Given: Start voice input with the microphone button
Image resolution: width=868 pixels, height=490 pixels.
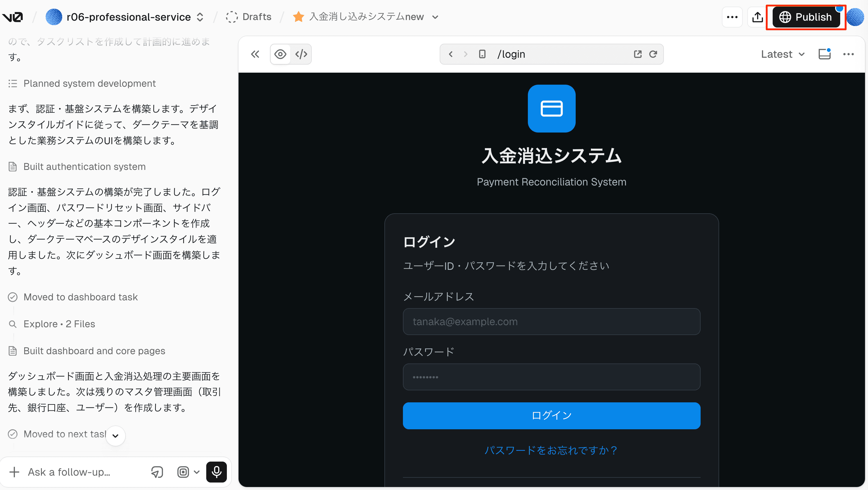Looking at the screenshot, I should pos(216,472).
